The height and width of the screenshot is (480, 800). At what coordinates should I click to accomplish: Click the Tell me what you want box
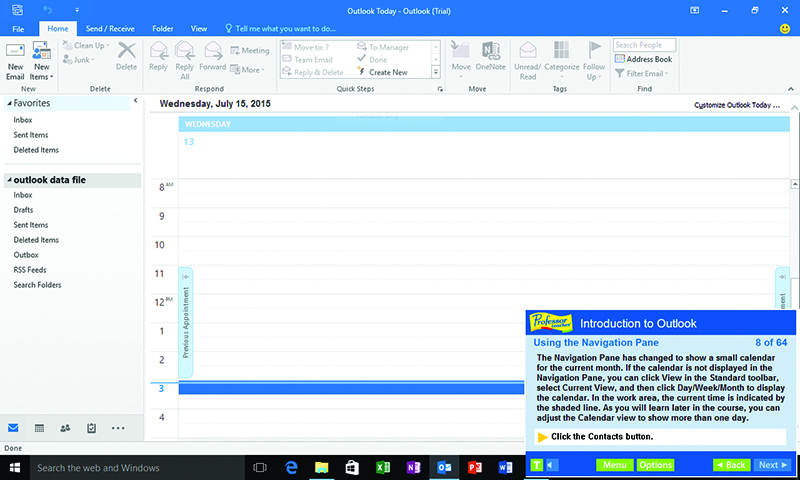click(x=281, y=29)
